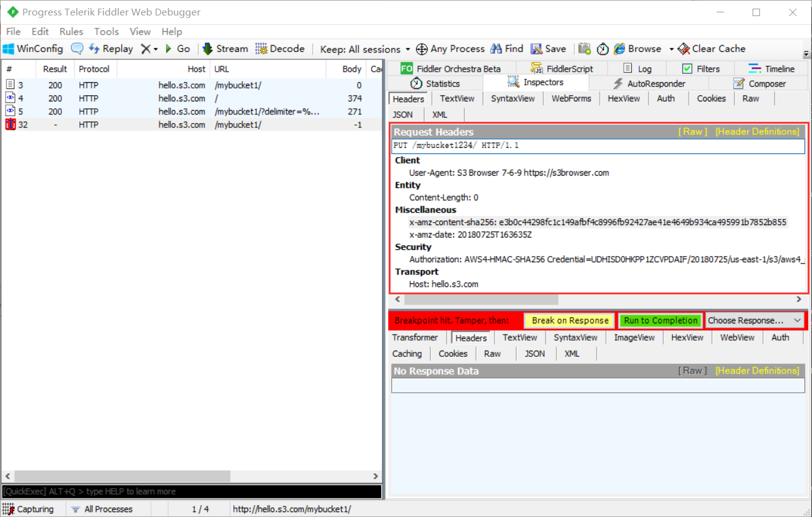Select session 4 row icon
The width and height of the screenshot is (812, 517).
10,98
